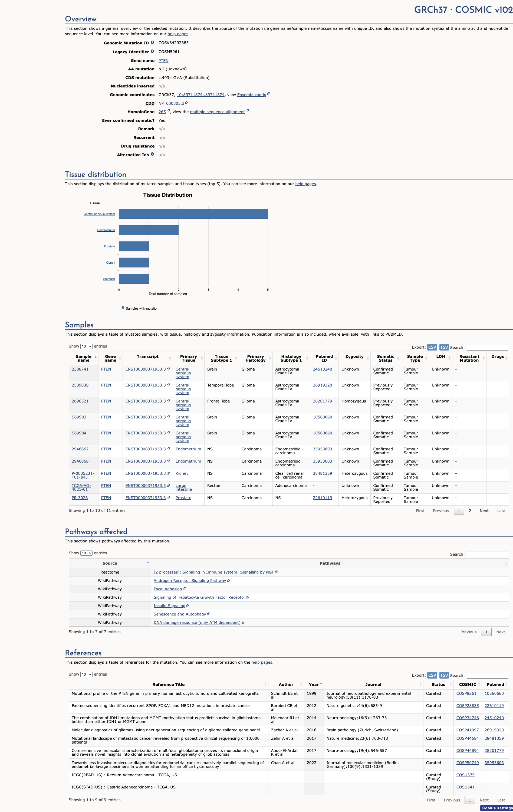Open Show entries dropdown in Samples section
Image resolution: width=513 pixels, height=812 pixels.
[86, 346]
